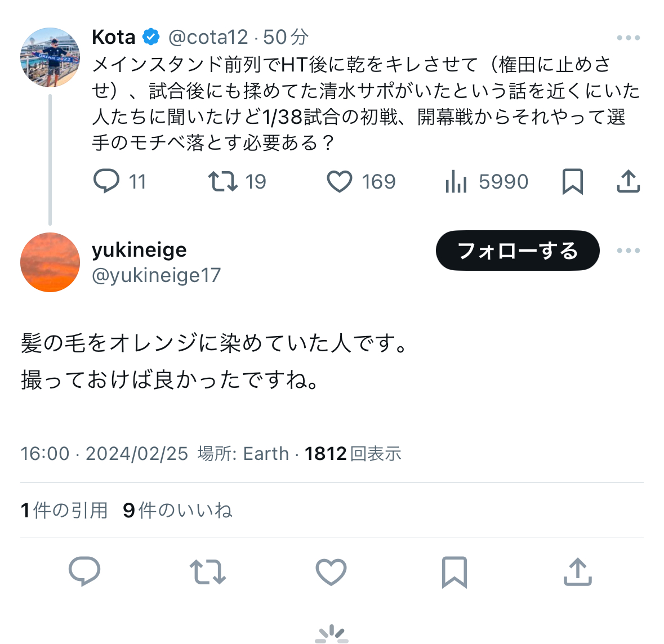This screenshot has height=644, width=664.
Task: Like yukineige's tweet in bottom bar
Action: pyautogui.click(x=331, y=571)
